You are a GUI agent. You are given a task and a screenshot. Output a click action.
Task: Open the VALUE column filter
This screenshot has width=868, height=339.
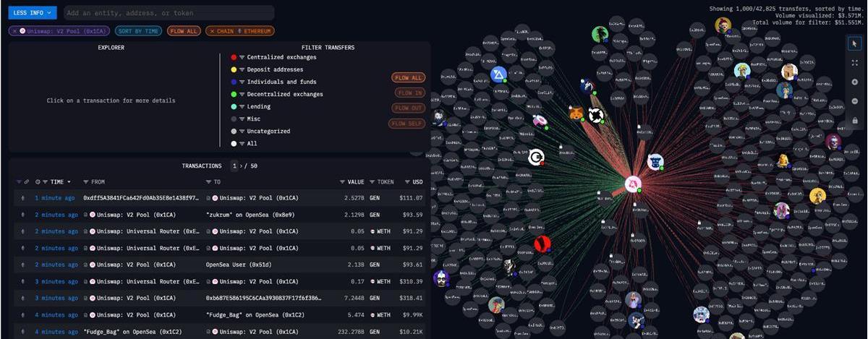(x=343, y=181)
